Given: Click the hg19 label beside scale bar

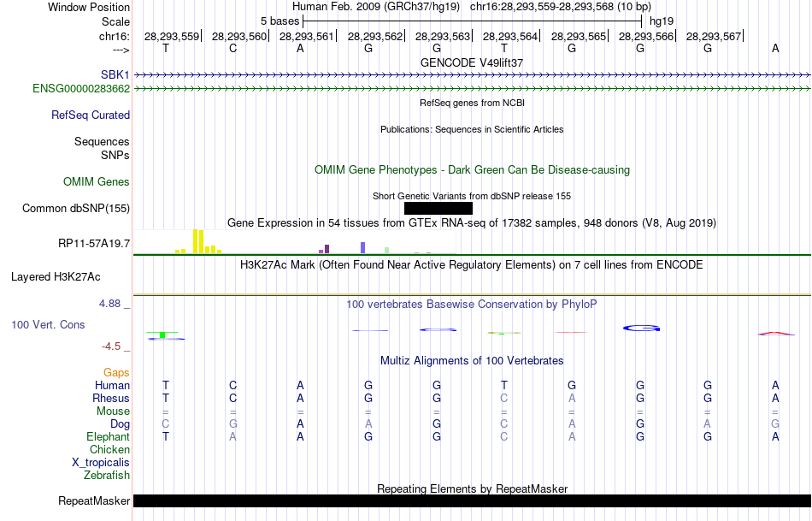Looking at the screenshot, I should pyautogui.click(x=662, y=21).
